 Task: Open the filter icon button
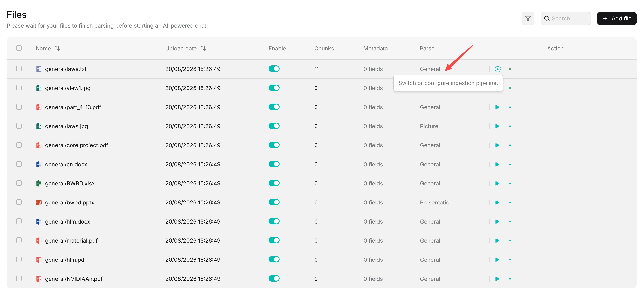[x=528, y=18]
